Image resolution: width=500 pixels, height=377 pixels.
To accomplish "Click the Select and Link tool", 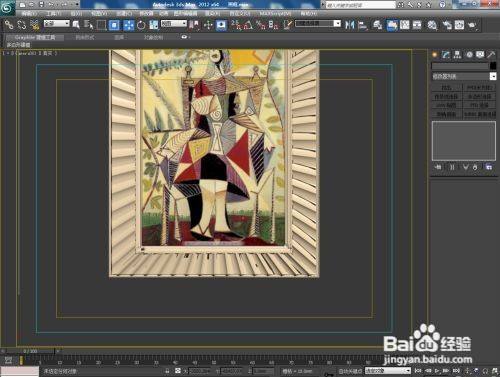I will pos(9,24).
